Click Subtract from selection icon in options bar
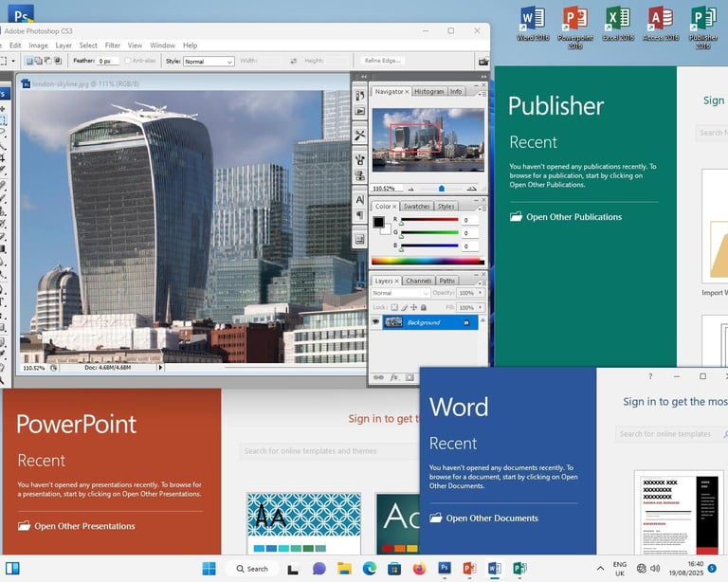 click(47, 61)
